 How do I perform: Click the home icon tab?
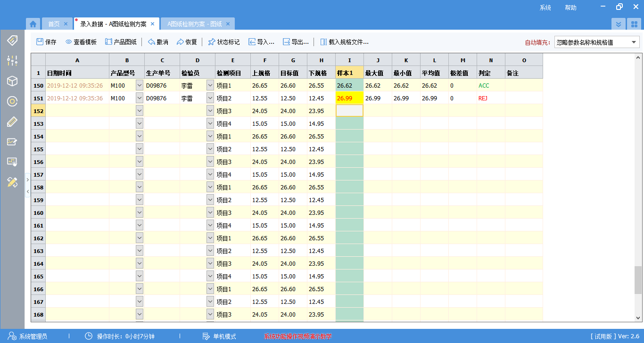point(33,24)
